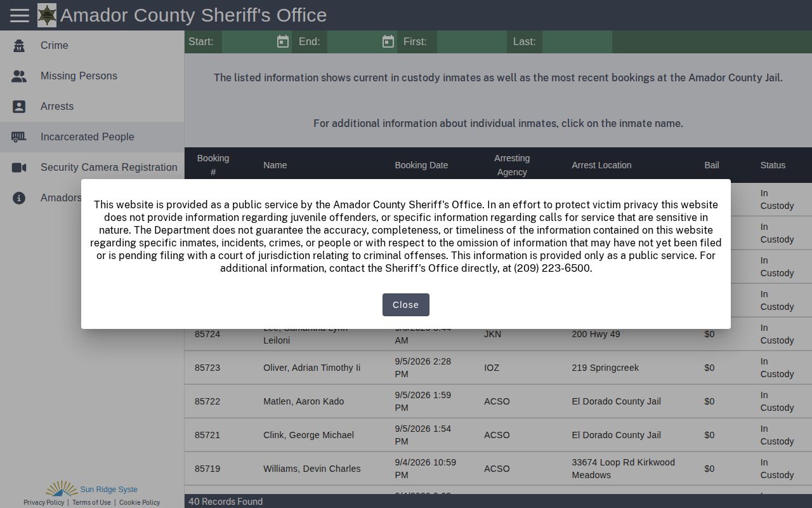This screenshot has height=508, width=812.
Task: Click the Arrests badge icon
Action: point(19,107)
